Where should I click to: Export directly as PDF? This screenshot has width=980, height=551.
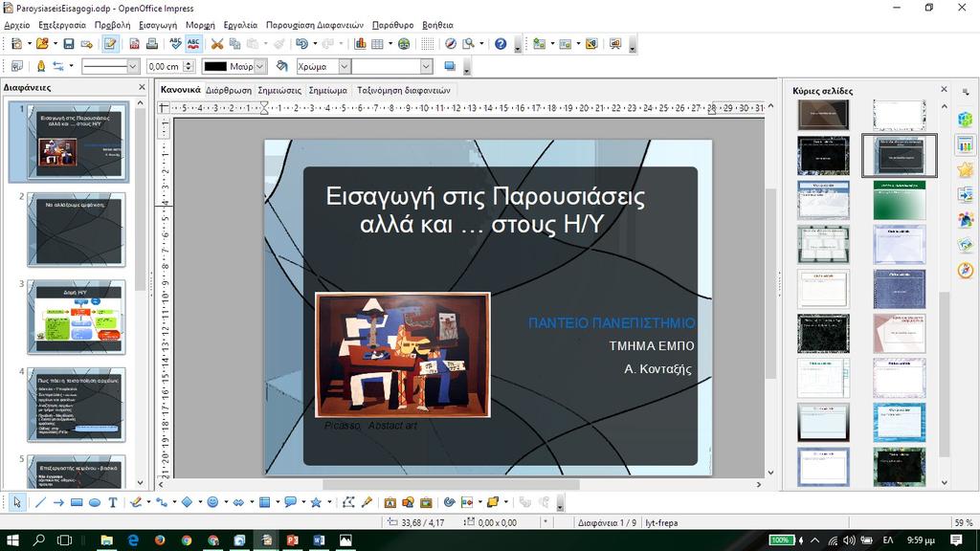coord(134,44)
